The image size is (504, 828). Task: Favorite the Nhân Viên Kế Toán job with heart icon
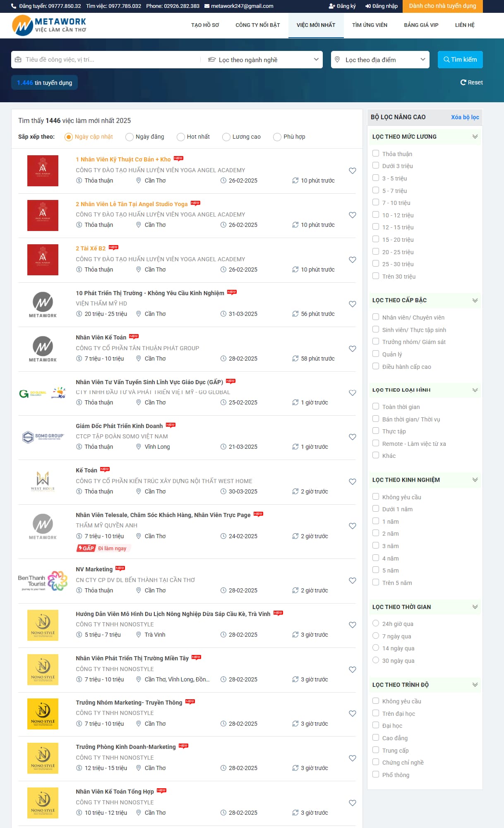(352, 349)
